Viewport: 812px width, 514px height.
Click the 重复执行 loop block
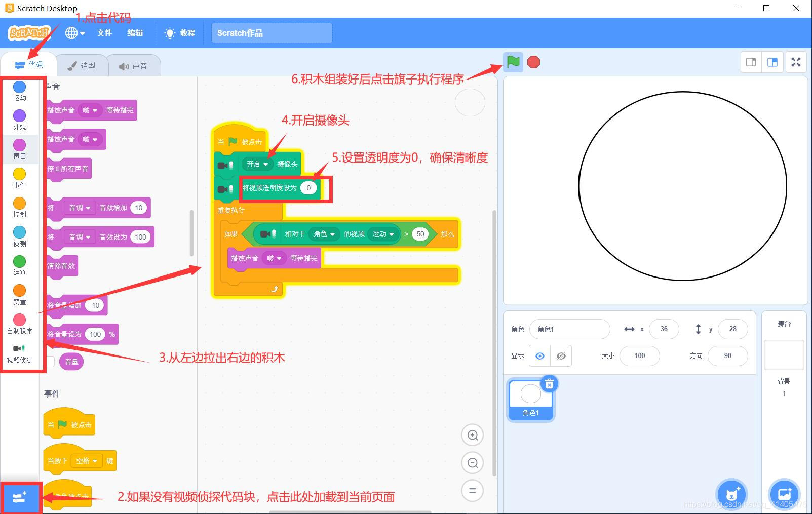coord(231,210)
